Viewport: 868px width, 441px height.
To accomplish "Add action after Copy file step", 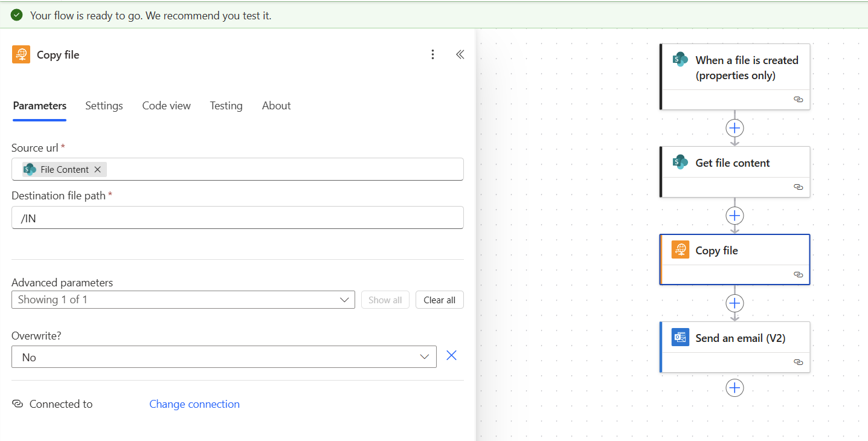I will tap(735, 303).
